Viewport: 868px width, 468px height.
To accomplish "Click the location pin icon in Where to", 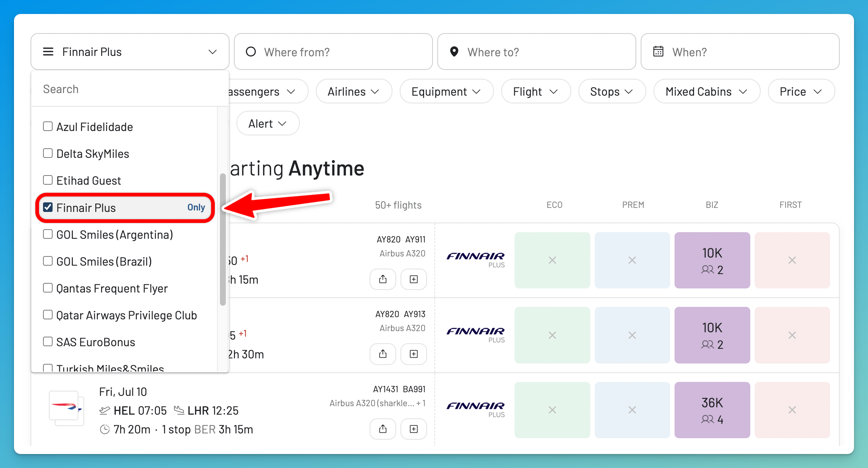I will pos(454,52).
